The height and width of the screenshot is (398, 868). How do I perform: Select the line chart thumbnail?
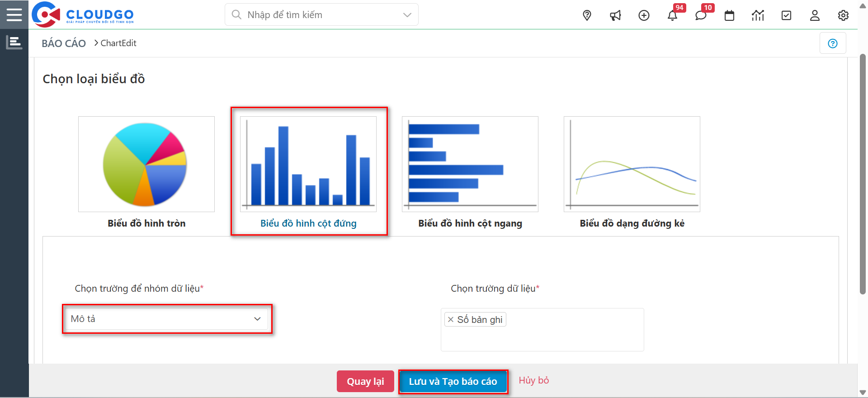[x=632, y=164]
